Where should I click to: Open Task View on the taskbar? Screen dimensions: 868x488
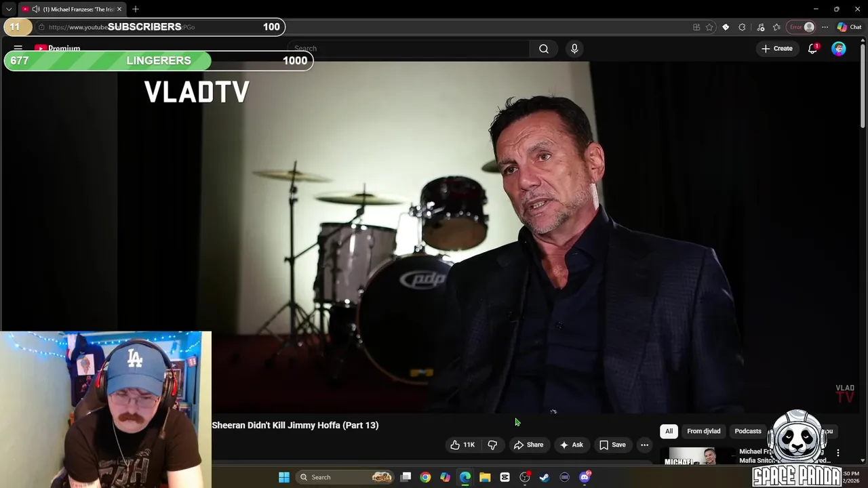406,477
